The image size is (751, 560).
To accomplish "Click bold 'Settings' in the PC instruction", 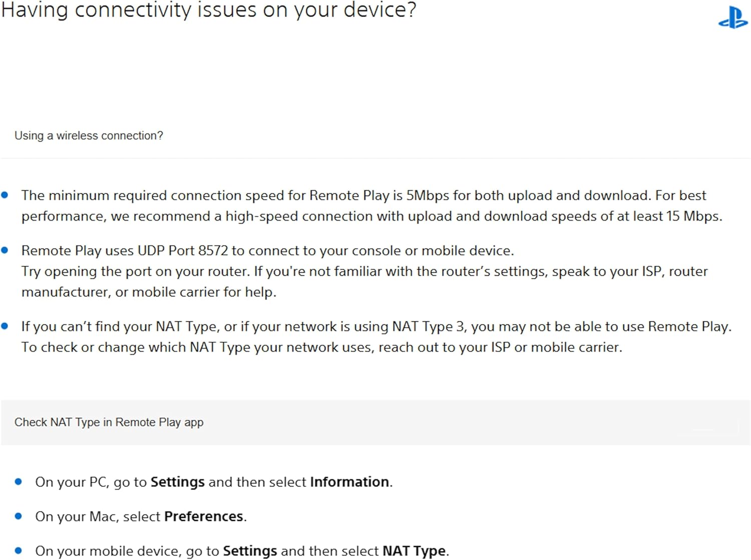I will (x=178, y=482).
